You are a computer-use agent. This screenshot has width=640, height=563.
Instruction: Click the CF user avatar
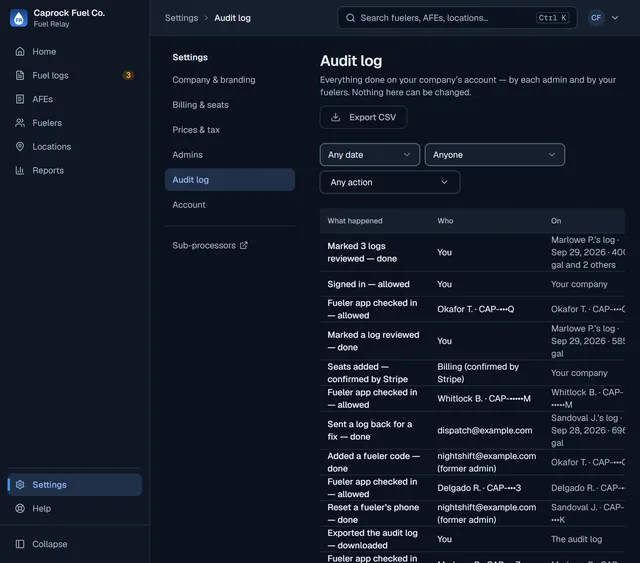pos(596,18)
